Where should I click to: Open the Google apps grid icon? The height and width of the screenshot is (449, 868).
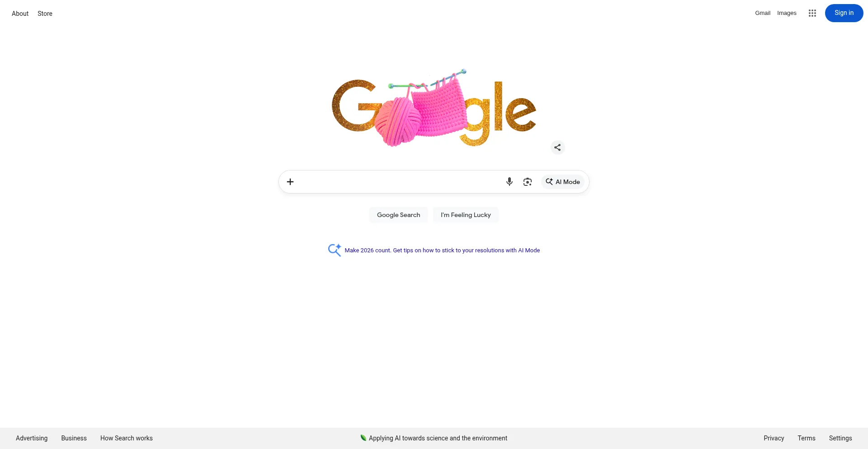[812, 13]
